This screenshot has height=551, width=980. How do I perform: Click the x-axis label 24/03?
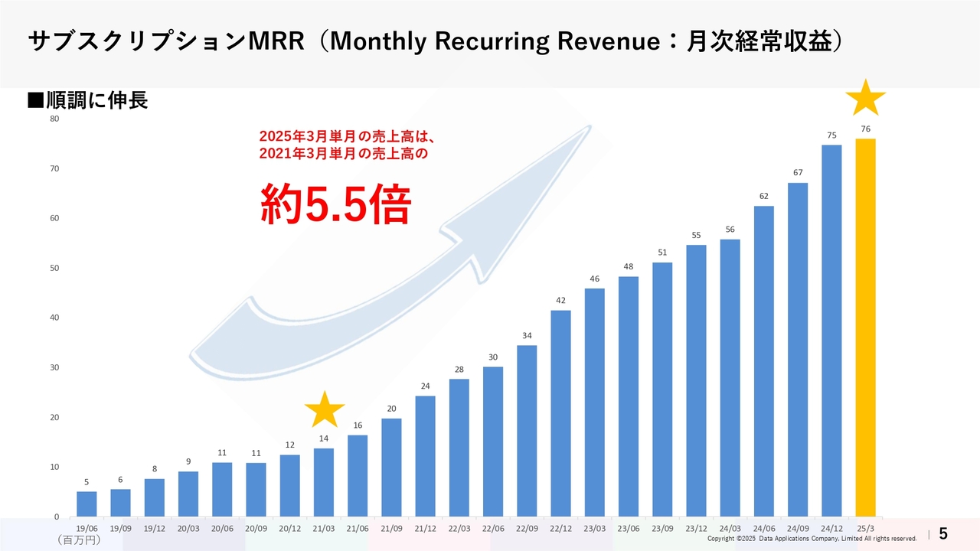(x=730, y=527)
